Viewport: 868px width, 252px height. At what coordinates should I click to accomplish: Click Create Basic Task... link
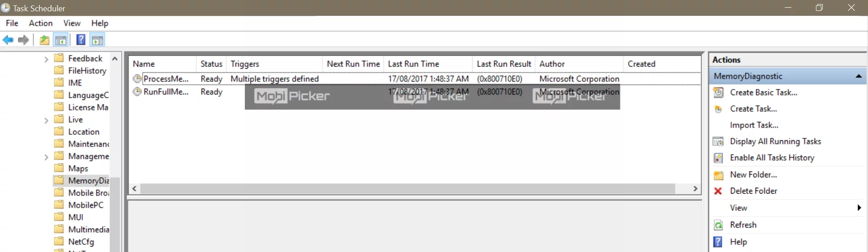pyautogui.click(x=763, y=92)
